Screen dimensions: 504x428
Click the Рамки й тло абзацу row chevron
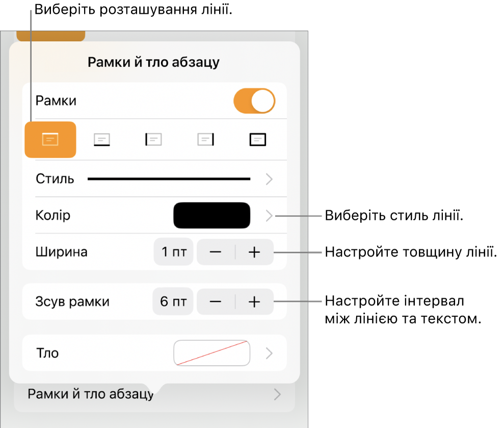(277, 394)
